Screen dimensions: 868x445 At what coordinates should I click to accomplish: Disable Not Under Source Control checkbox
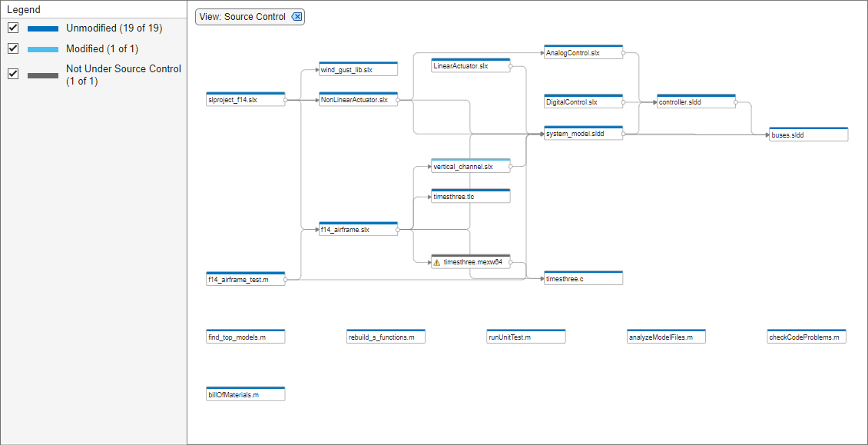13,75
